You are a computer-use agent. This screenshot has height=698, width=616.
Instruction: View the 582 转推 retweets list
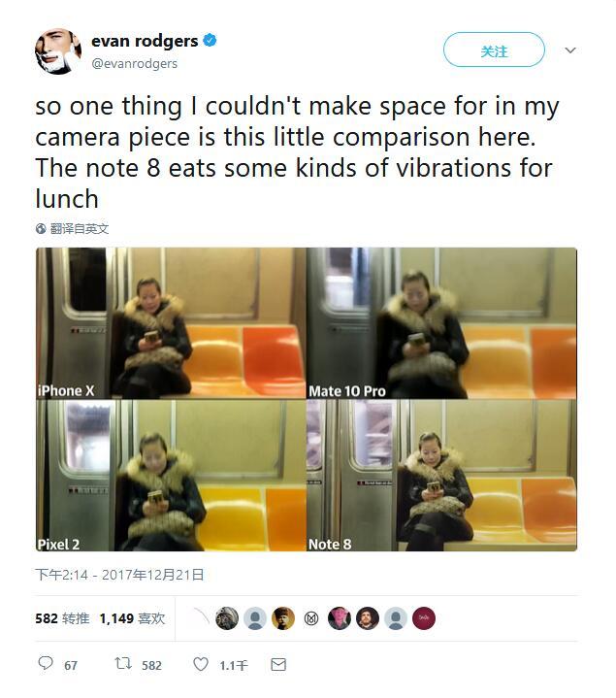[x=63, y=618]
